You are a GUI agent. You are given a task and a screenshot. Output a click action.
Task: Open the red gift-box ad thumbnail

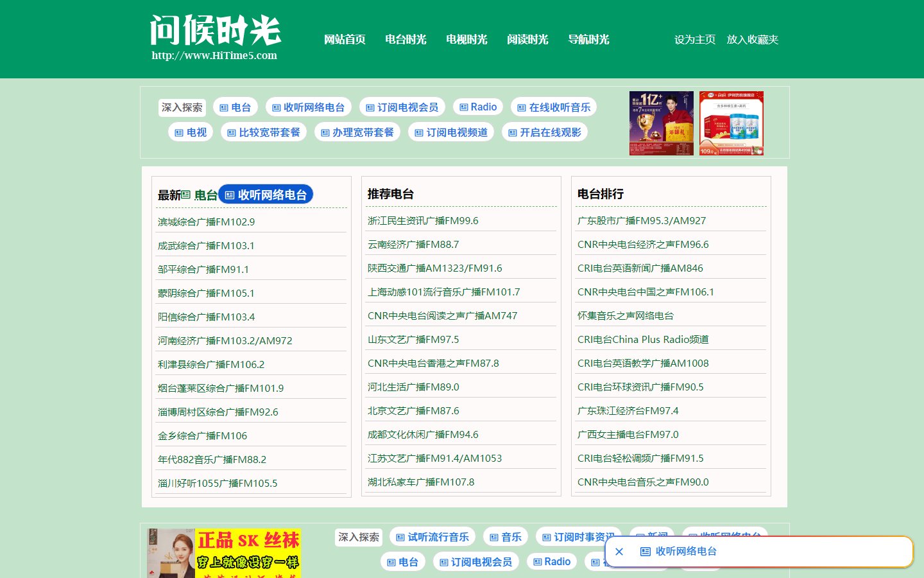coord(662,123)
